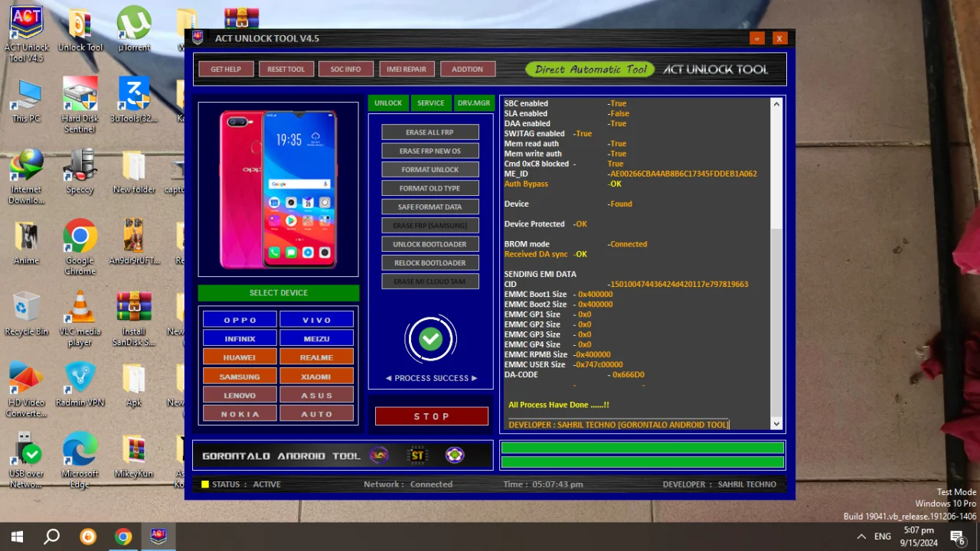Click the swirl logo beside Gorontalo Android Tool

[x=379, y=455]
